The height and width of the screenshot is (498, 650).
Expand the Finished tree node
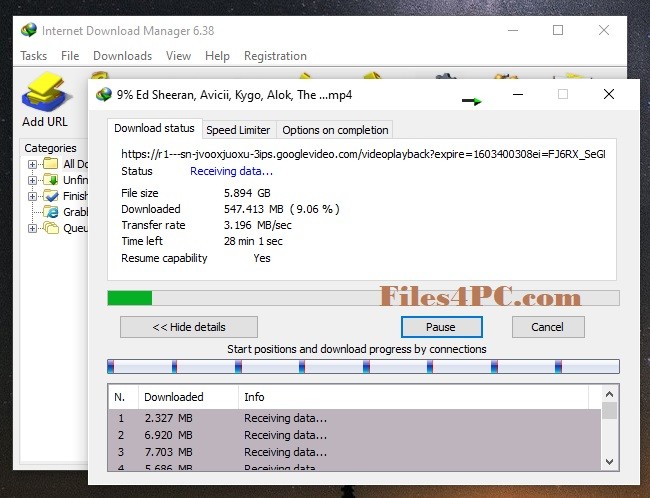pos(32,196)
